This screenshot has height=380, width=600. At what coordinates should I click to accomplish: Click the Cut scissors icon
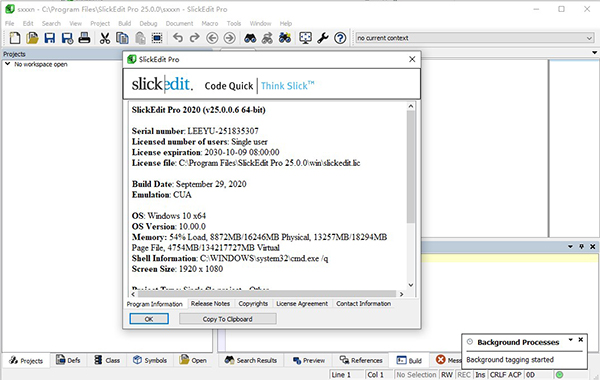(x=105, y=38)
